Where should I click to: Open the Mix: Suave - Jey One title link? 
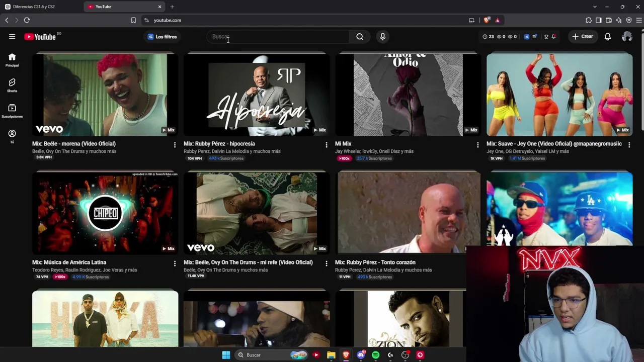pyautogui.click(x=554, y=144)
